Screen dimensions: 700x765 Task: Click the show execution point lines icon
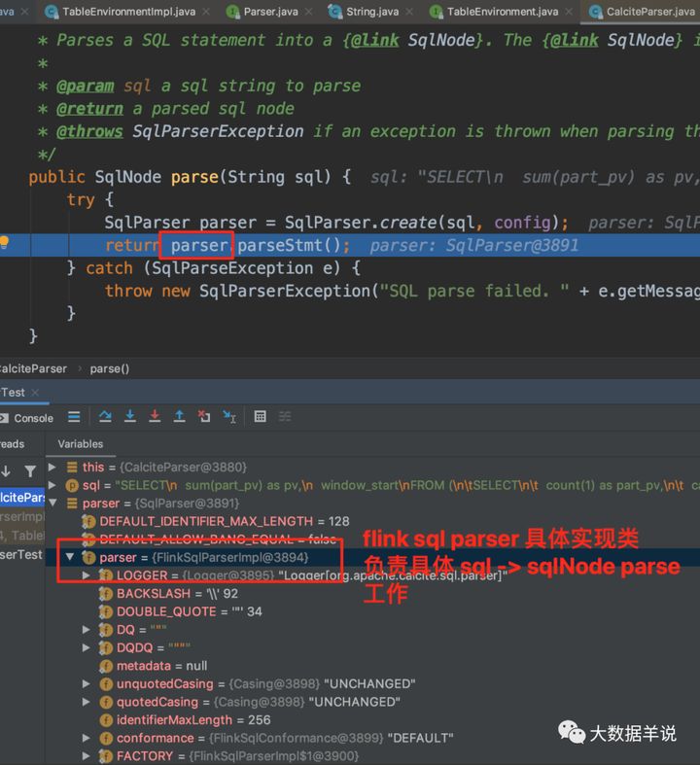pyautogui.click(x=74, y=417)
